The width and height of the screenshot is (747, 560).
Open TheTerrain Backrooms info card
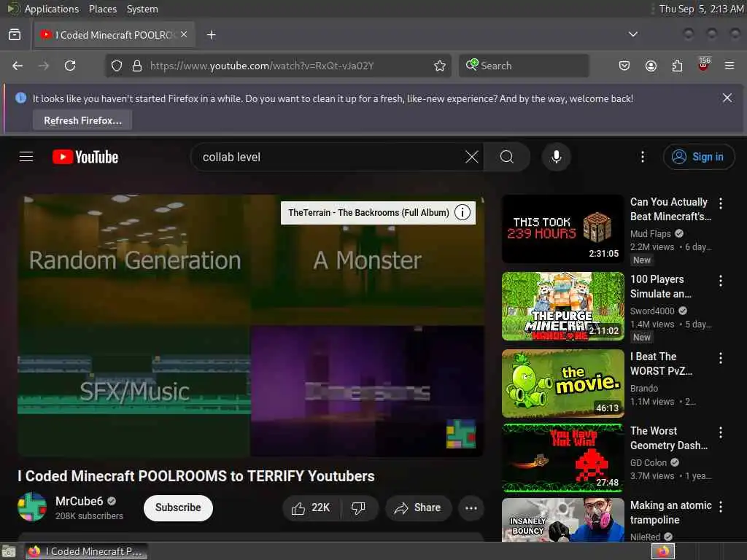pos(379,212)
